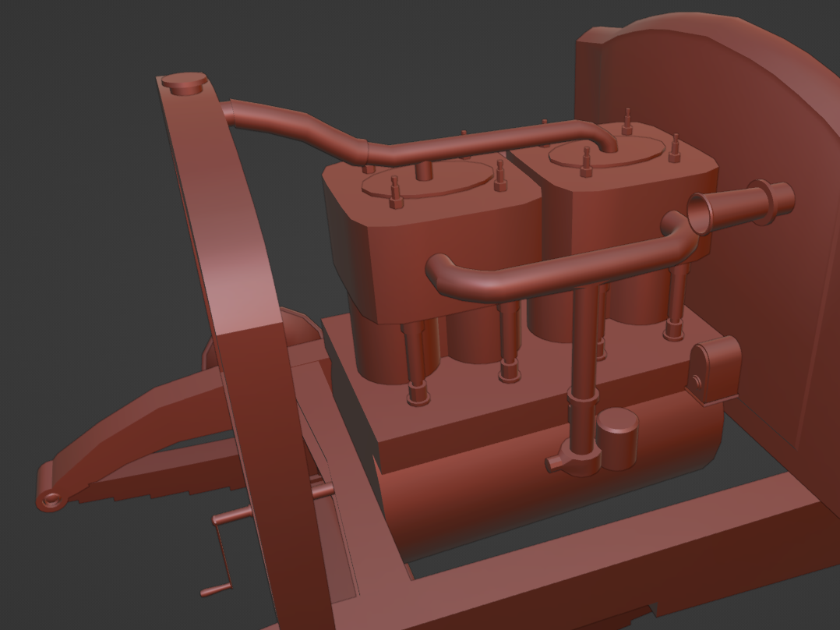Pick the flared funnel-shaped outlet pipe

tap(739, 208)
